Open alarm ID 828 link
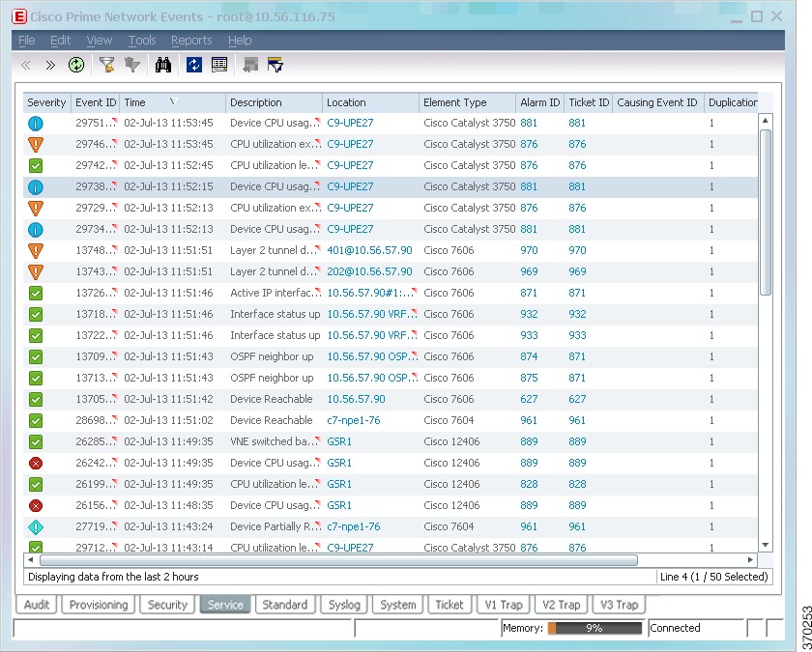 [530, 484]
